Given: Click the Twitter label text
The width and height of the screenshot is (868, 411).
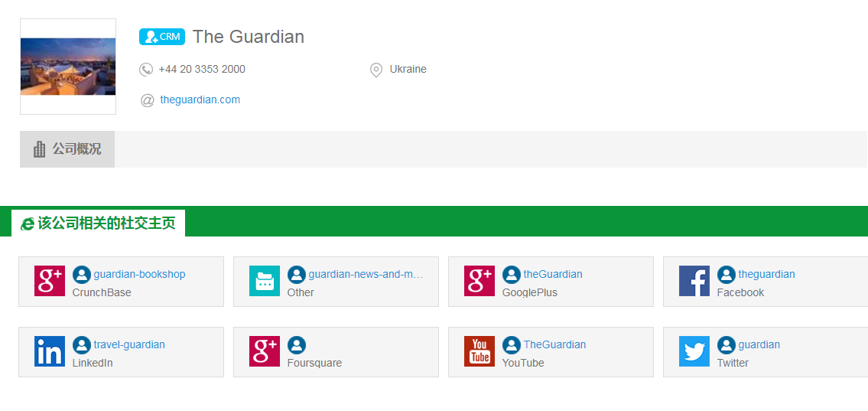Looking at the screenshot, I should pos(733,363).
